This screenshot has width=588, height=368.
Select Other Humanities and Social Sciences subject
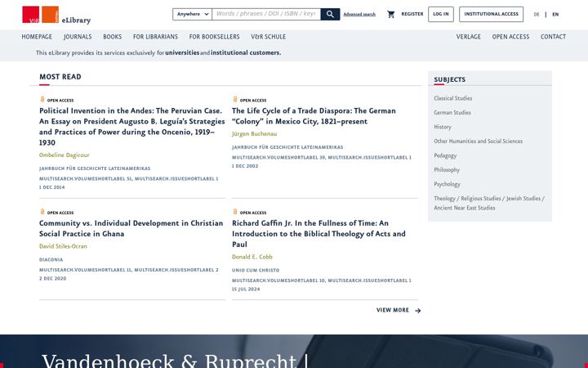(478, 141)
